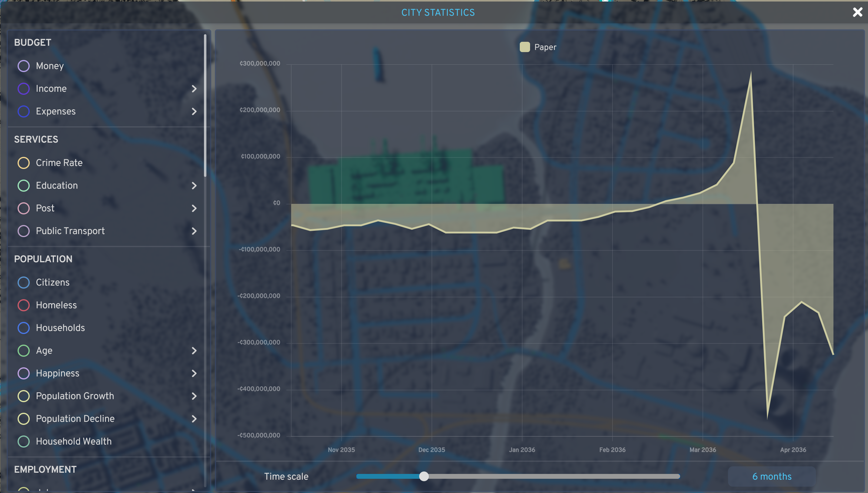Enable the Crime Rate statistic circle
Image resolution: width=868 pixels, height=493 pixels.
[23, 163]
